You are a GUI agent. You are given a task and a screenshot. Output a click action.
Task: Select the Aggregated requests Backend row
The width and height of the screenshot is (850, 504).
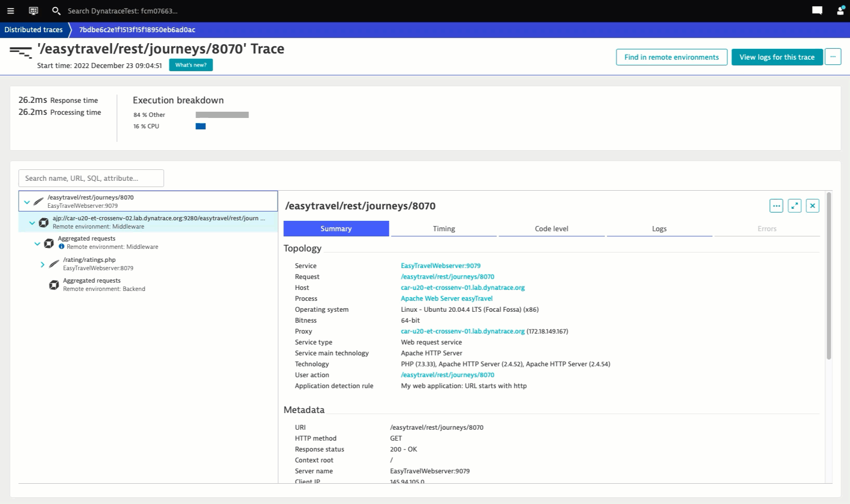[148, 285]
